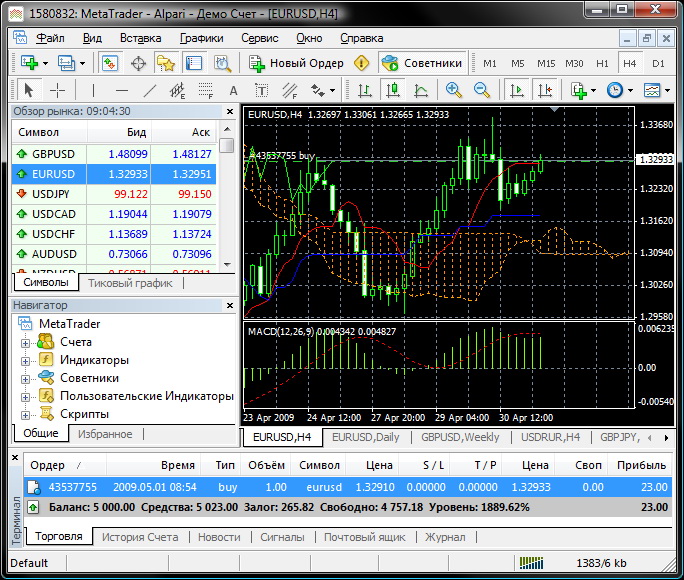Toggle the Market Watch window icon

(x=109, y=63)
